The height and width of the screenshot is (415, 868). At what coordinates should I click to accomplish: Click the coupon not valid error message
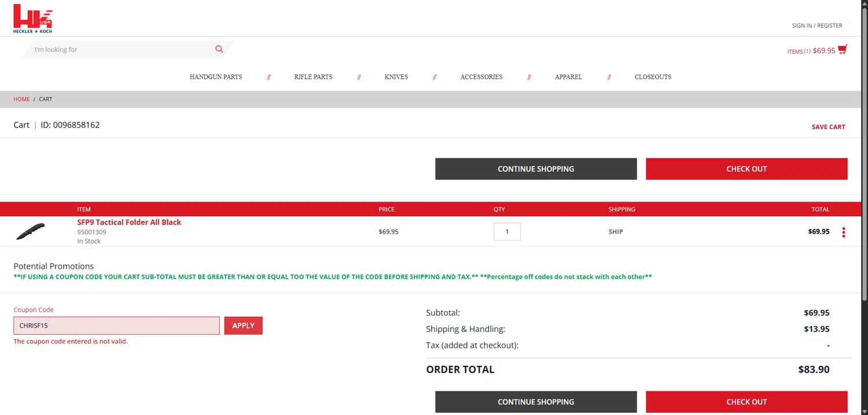coord(71,342)
